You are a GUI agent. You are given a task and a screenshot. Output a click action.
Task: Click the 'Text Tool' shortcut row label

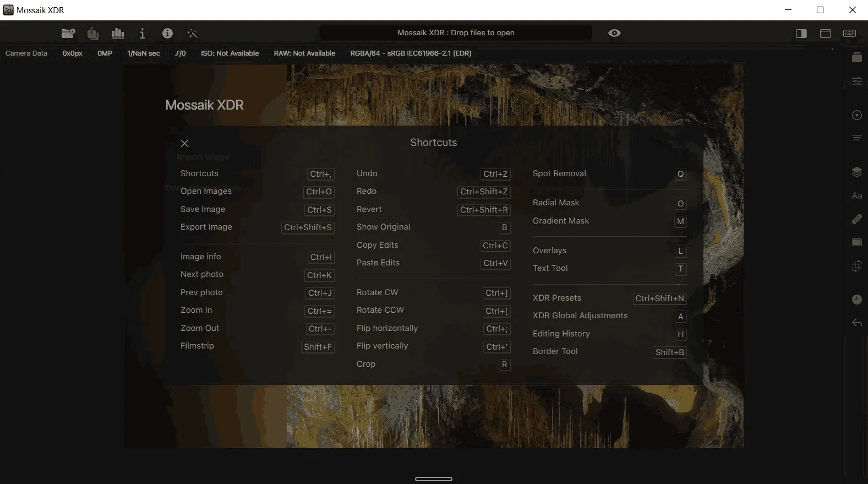coord(550,268)
